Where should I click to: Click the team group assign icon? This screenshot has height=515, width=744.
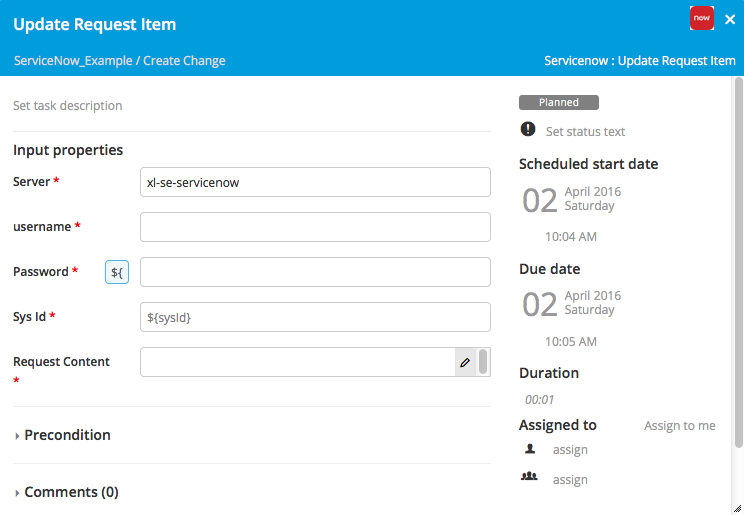530,476
